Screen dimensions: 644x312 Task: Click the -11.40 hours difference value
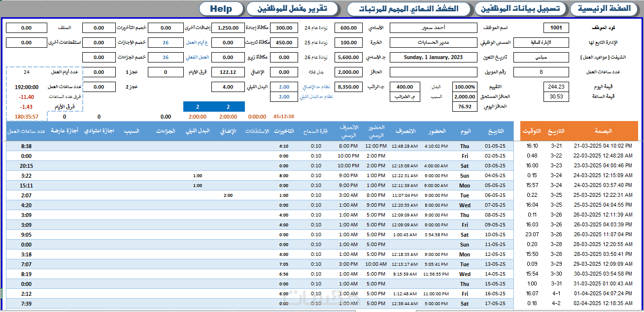(x=27, y=97)
